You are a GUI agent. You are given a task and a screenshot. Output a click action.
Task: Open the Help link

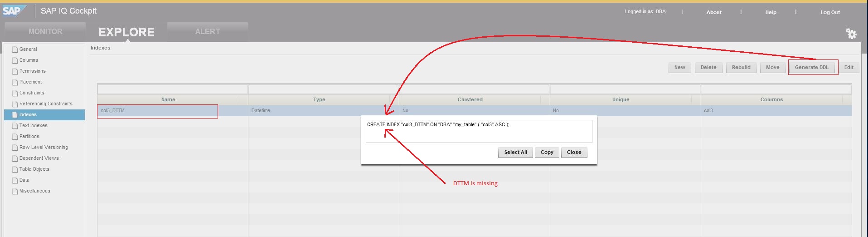771,12
